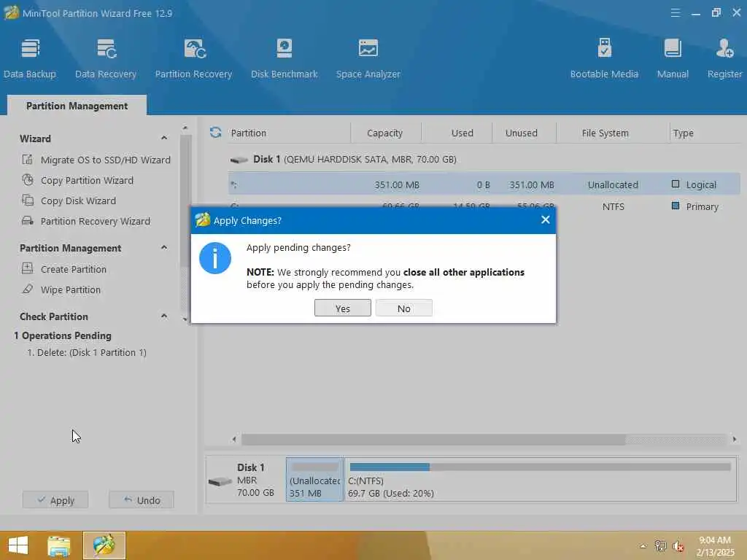
Task: Click the Copy Disk Wizard icon
Action: 28,201
